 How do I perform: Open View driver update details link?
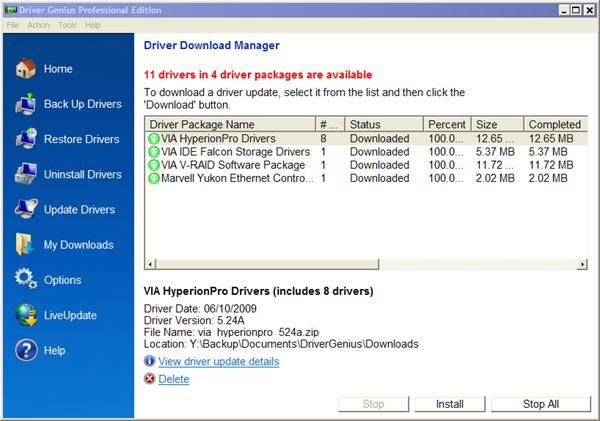point(219,362)
